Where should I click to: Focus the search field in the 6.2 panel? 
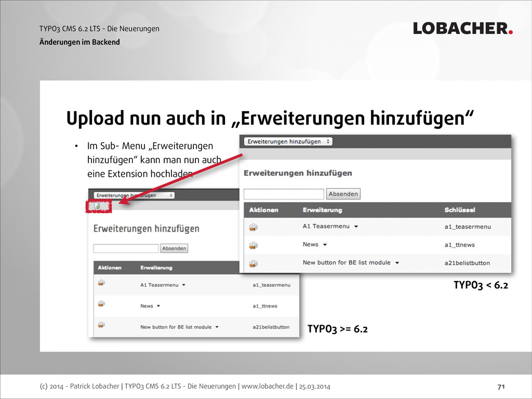pos(126,248)
